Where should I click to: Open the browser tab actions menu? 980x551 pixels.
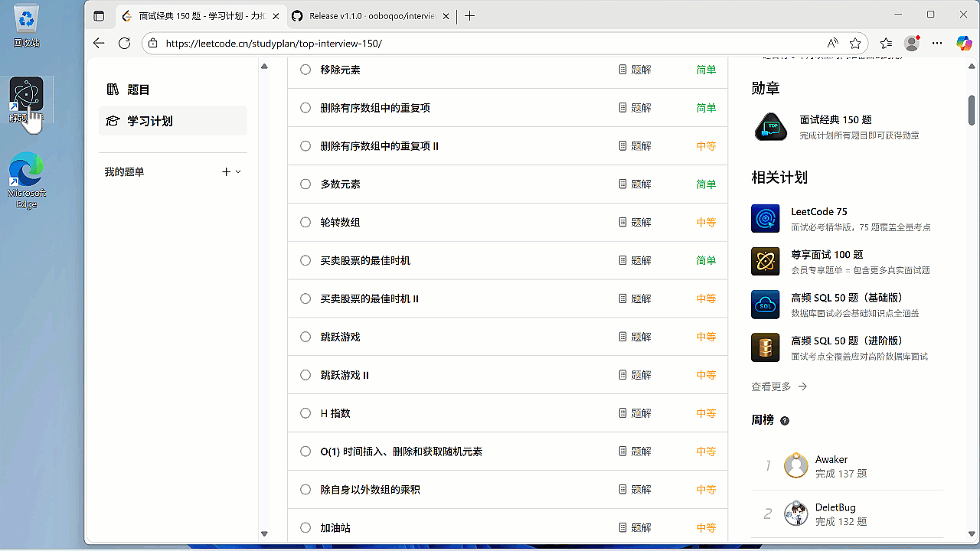click(99, 15)
